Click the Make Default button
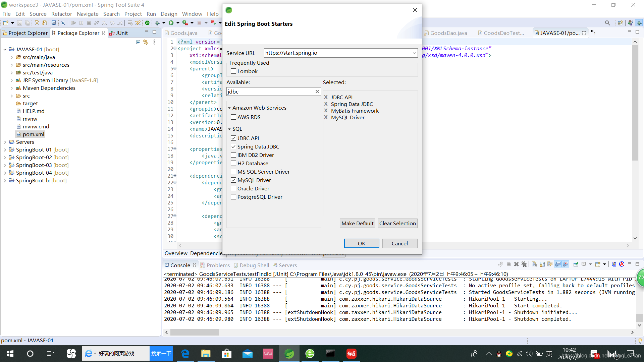Screen dimensions: 644x362 click(357, 223)
